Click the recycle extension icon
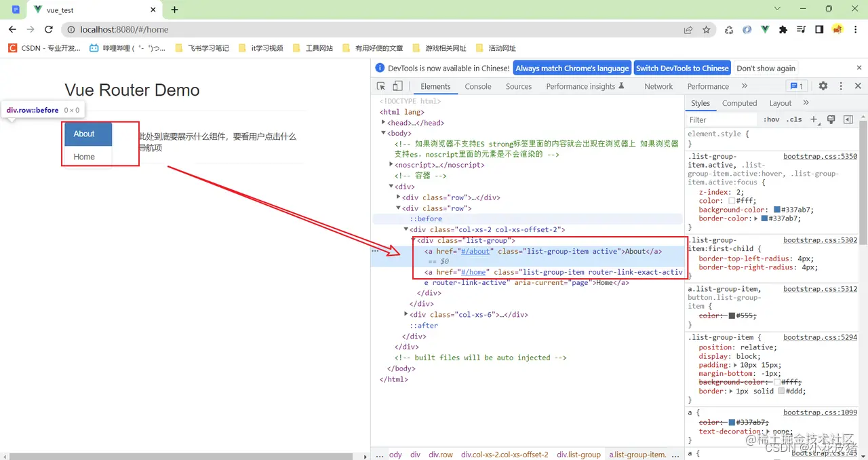The width and height of the screenshot is (868, 460). click(729, 30)
